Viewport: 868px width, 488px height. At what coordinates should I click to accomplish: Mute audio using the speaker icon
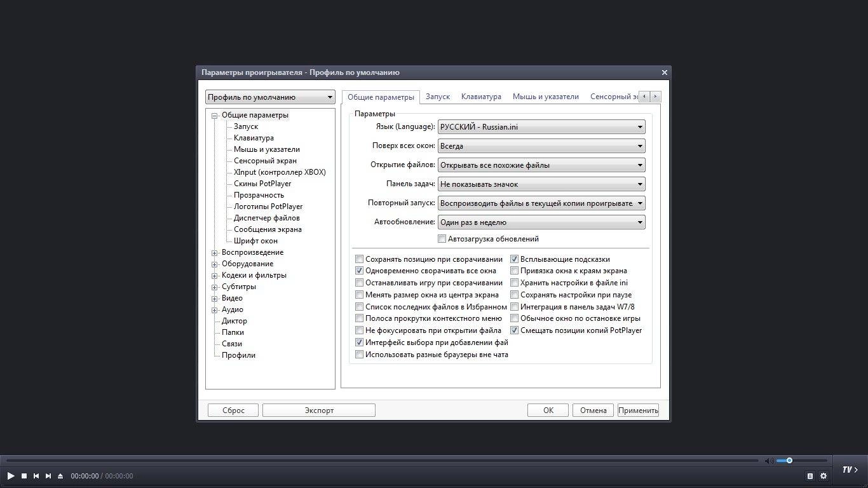[x=768, y=461]
